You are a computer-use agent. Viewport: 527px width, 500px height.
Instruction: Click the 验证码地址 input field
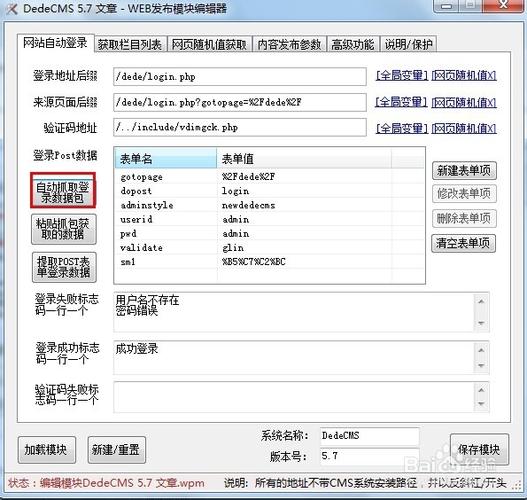click(240, 127)
